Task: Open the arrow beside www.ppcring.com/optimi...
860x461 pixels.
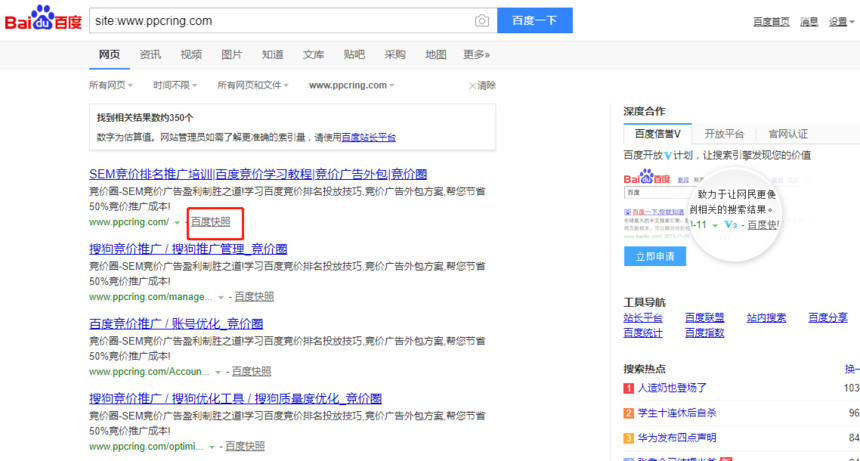Action: (212, 447)
